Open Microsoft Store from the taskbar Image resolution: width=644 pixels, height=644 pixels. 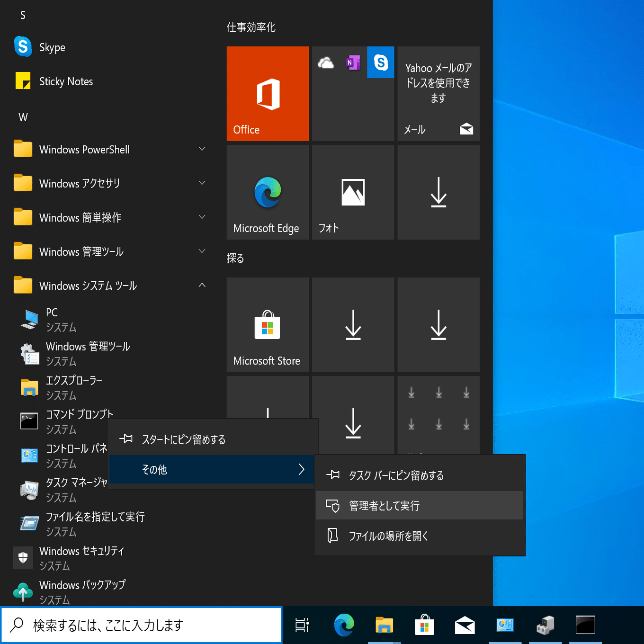tap(424, 625)
